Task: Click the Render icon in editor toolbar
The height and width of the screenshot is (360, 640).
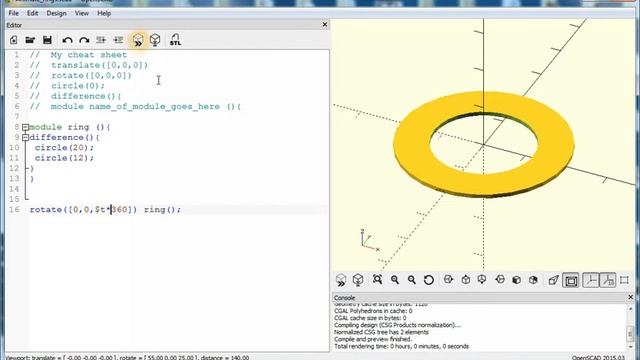Action: (155, 40)
